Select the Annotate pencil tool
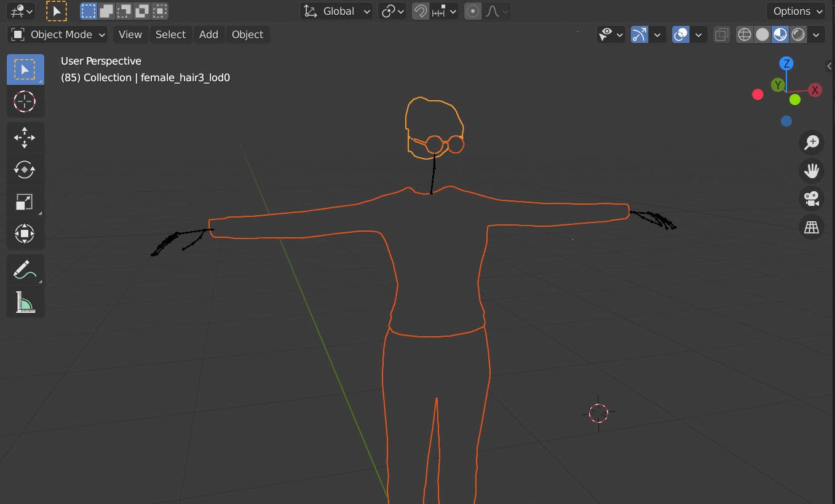The height and width of the screenshot is (504, 835). click(25, 270)
